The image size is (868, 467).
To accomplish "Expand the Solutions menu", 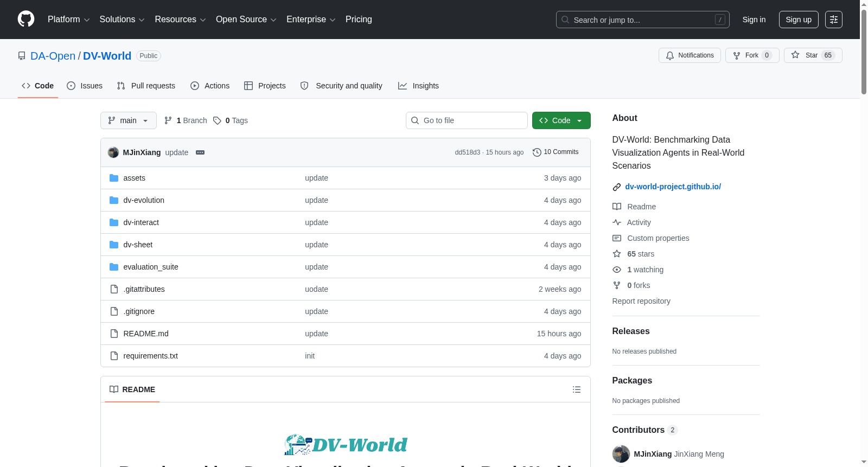I will (x=122, y=20).
